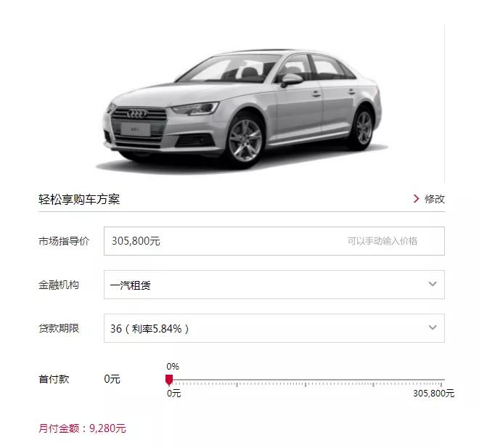This screenshot has height=448, width=479.
Task: Click the 0元 down payment amount
Action: [x=112, y=379]
